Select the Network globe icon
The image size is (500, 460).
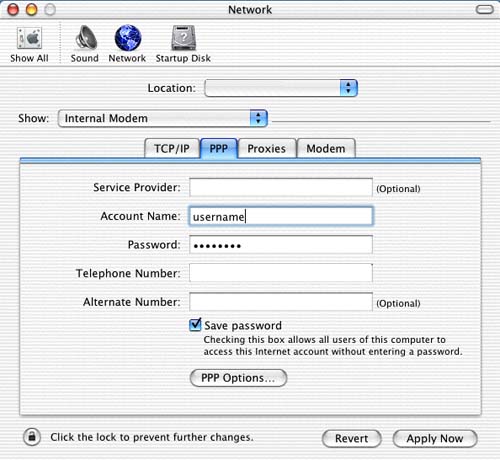tap(128, 38)
